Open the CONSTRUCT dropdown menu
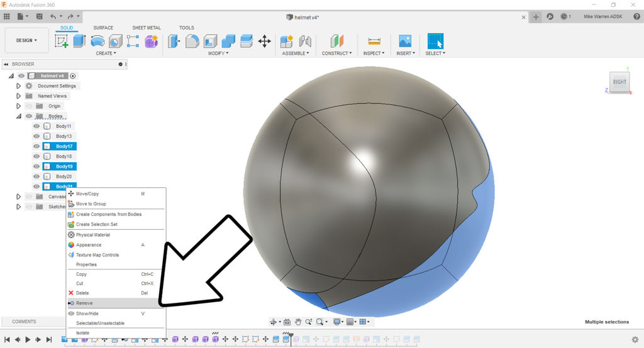 pyautogui.click(x=337, y=53)
